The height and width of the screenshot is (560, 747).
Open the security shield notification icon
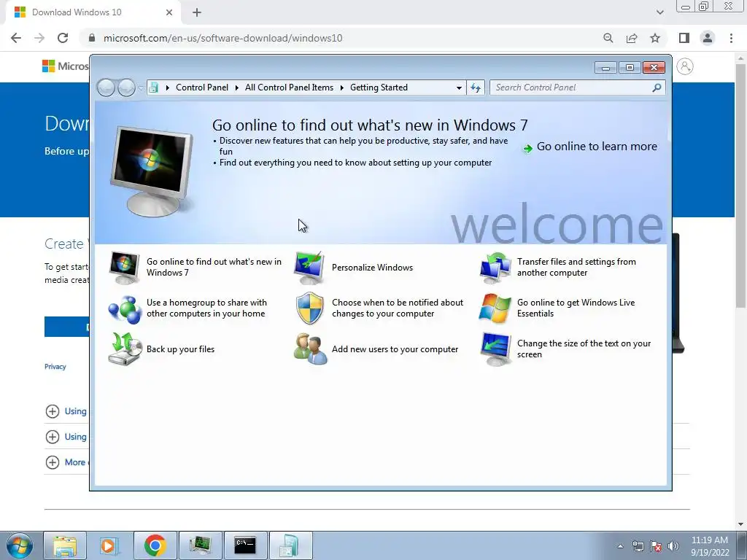coord(309,308)
